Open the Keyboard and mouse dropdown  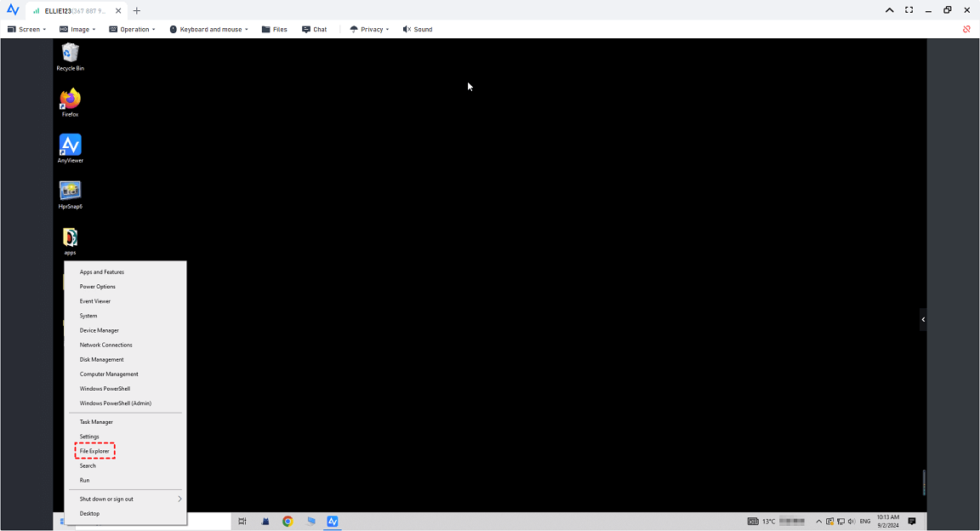(208, 30)
